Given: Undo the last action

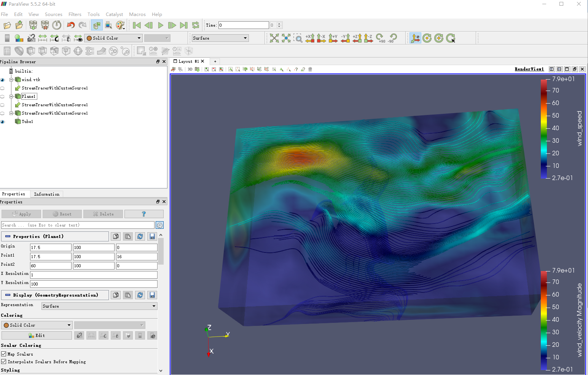Looking at the screenshot, I should pos(71,26).
